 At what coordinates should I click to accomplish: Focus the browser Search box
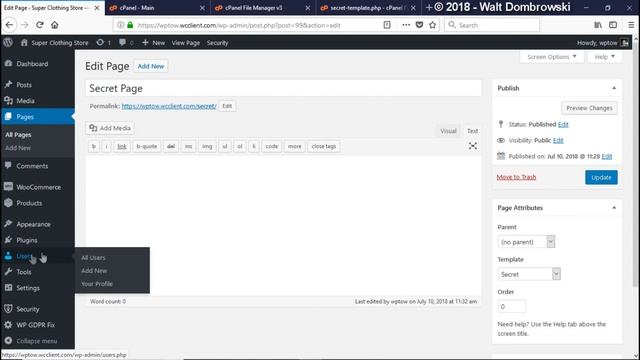tap(492, 25)
